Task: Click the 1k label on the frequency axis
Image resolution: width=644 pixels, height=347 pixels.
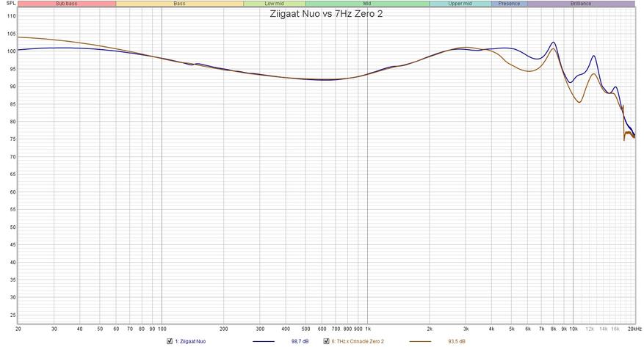Action: point(368,329)
